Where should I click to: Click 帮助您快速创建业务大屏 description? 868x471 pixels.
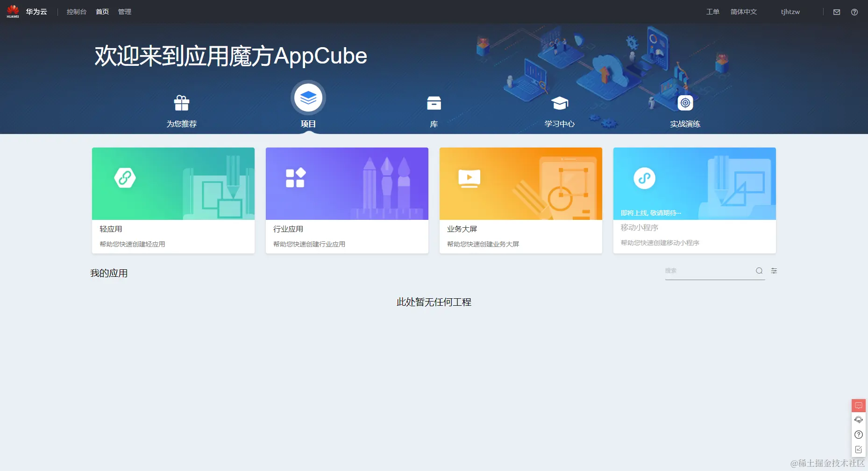[x=483, y=244]
